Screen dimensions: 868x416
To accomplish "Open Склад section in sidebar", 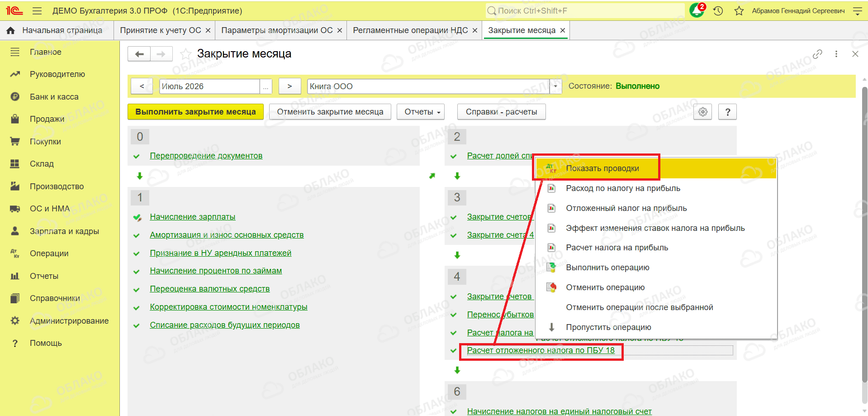I will coord(42,164).
